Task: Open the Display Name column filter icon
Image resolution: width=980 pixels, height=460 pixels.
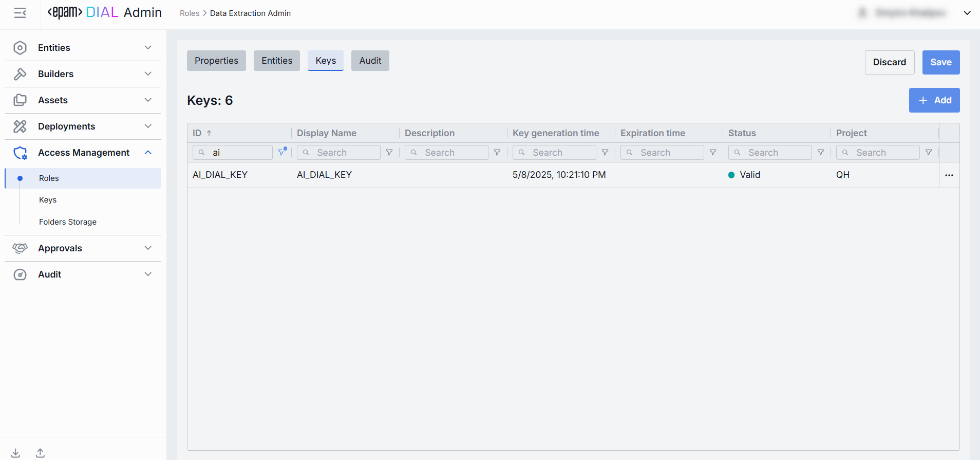Action: tap(389, 153)
